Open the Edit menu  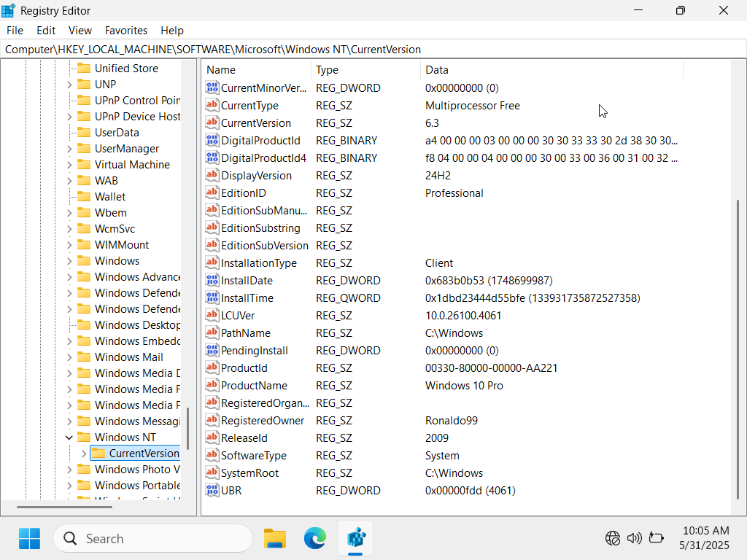[46, 31]
